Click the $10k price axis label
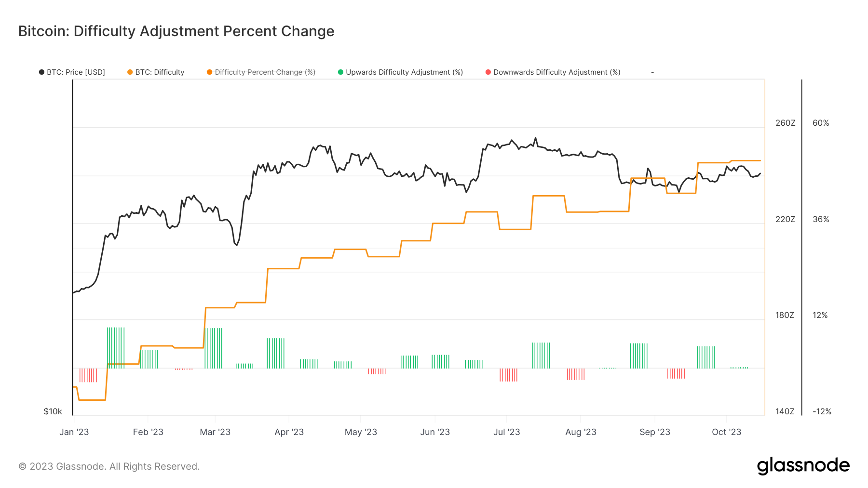 pos(53,411)
